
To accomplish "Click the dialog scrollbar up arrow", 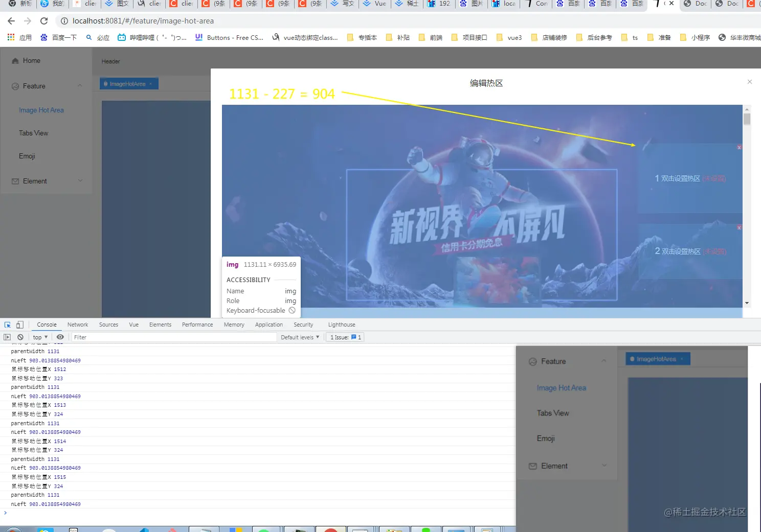I will 747,109.
